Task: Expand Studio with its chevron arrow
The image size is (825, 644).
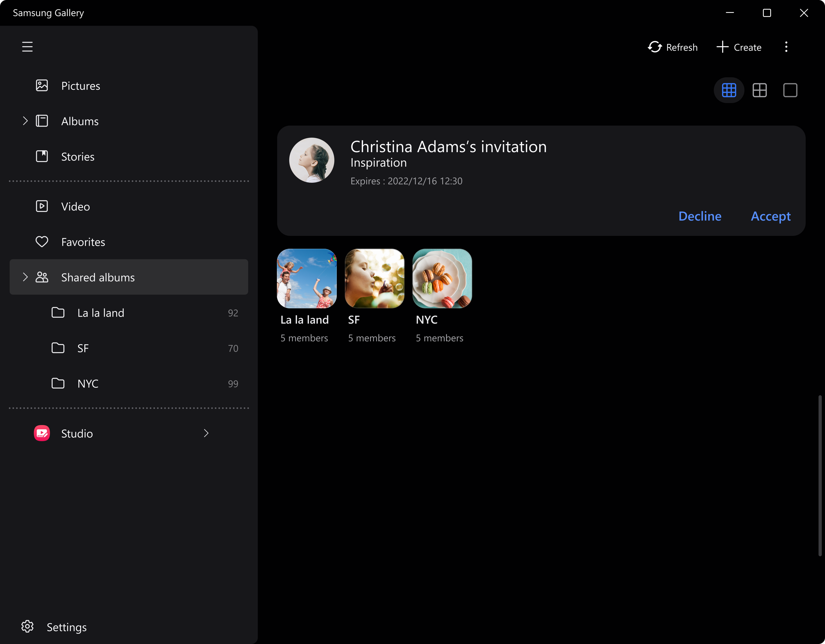Action: point(206,433)
